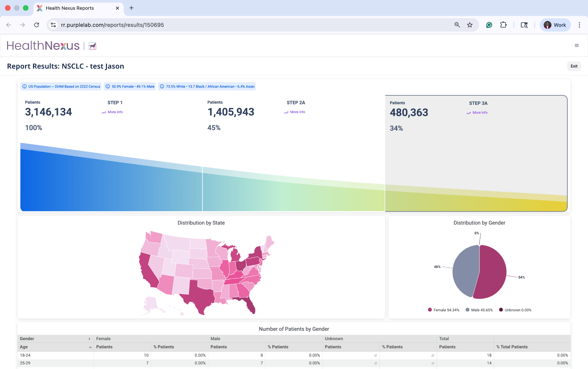Collapse the Age row header chevron
The width and height of the screenshot is (588, 369).
point(90,347)
